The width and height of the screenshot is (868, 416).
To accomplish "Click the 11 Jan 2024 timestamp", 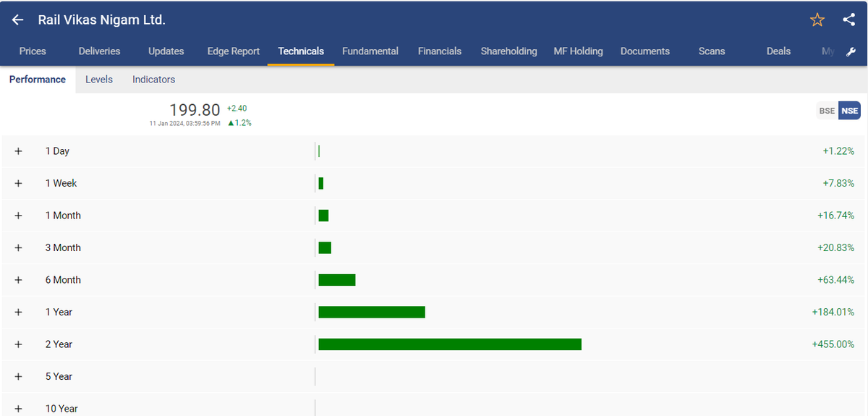I will 184,124.
